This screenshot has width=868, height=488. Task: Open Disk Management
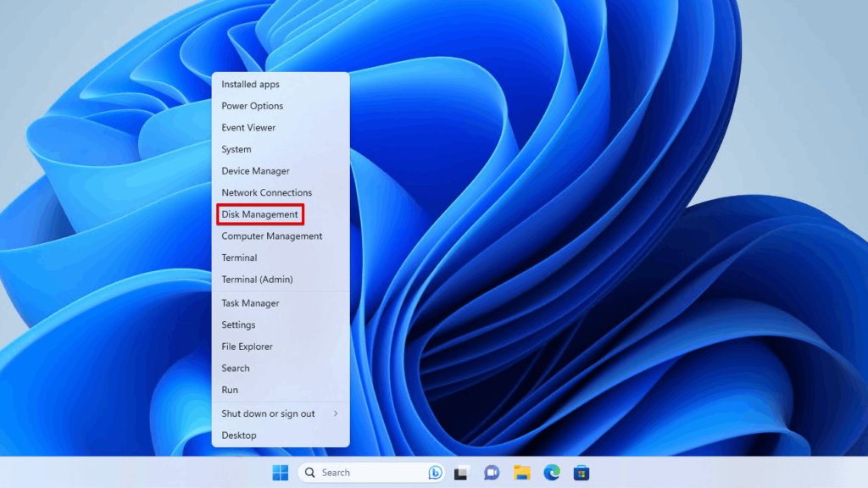pyautogui.click(x=260, y=213)
